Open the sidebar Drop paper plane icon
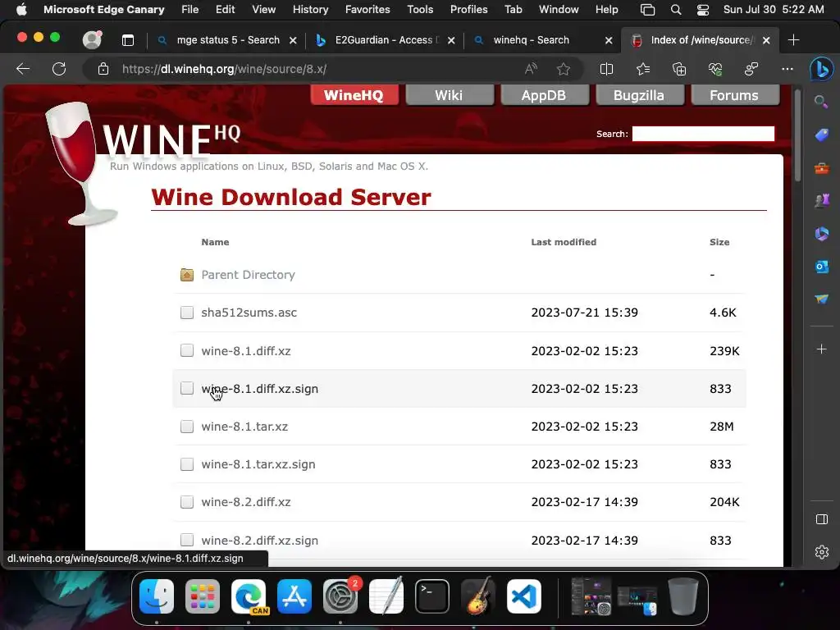Viewport: 840px width, 630px height. click(x=821, y=299)
